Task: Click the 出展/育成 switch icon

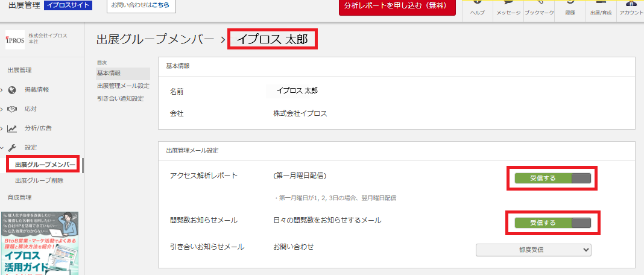Action: point(601,7)
